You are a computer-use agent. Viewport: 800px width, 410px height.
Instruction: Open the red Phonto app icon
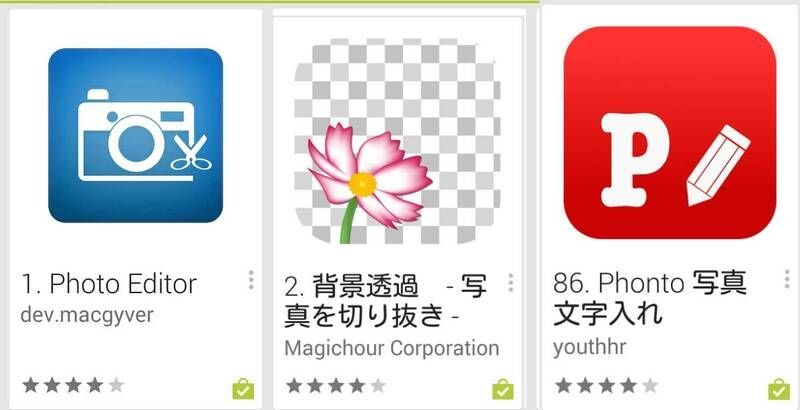click(x=670, y=133)
